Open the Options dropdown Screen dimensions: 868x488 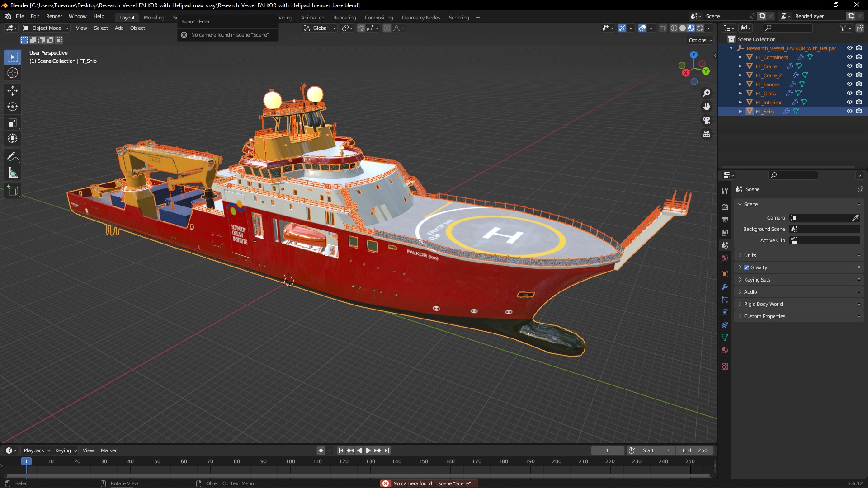click(700, 40)
